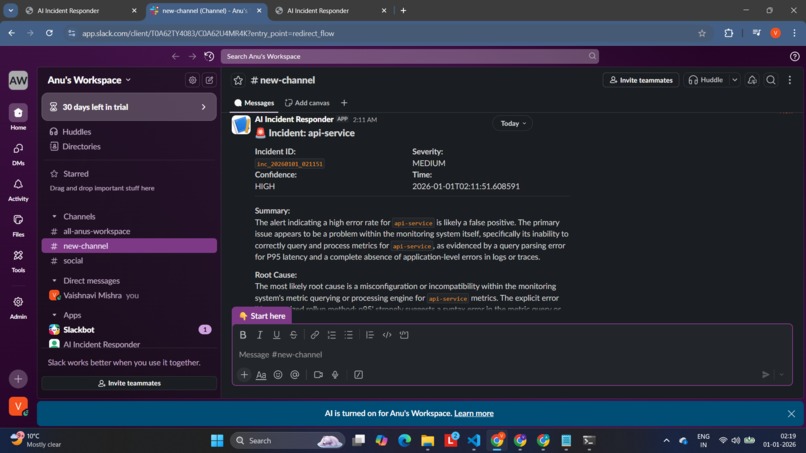Open Files in the Slack sidebar
Viewport: 806px width, 453px height.
[18, 225]
